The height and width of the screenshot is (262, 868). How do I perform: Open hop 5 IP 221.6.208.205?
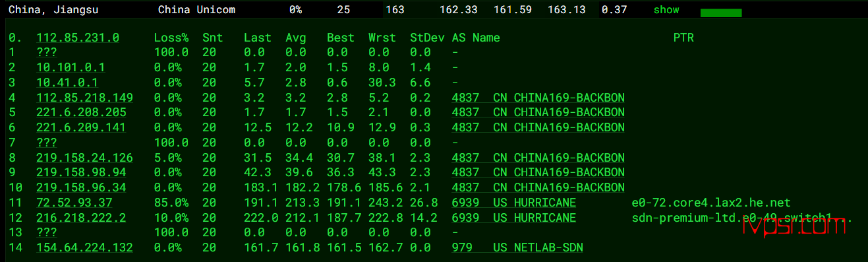(82, 112)
